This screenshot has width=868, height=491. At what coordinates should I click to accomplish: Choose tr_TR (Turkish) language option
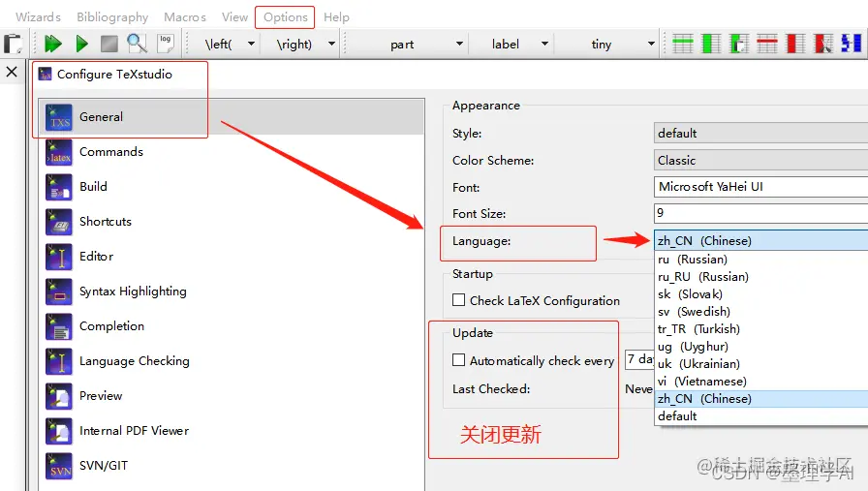click(761, 329)
